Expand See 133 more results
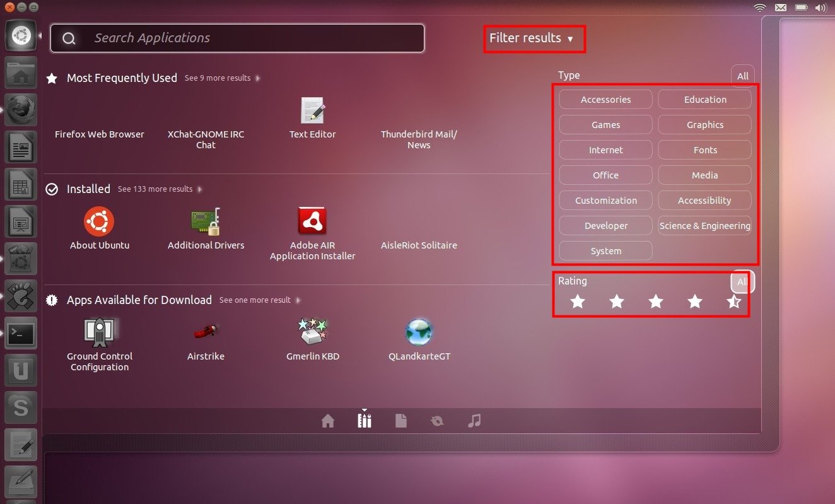The width and height of the screenshot is (835, 504). 160,189
